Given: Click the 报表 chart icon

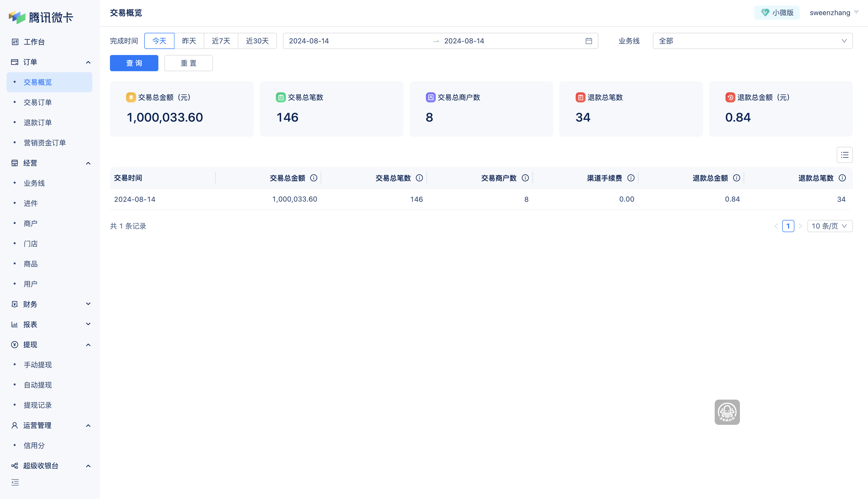Looking at the screenshot, I should coord(15,324).
